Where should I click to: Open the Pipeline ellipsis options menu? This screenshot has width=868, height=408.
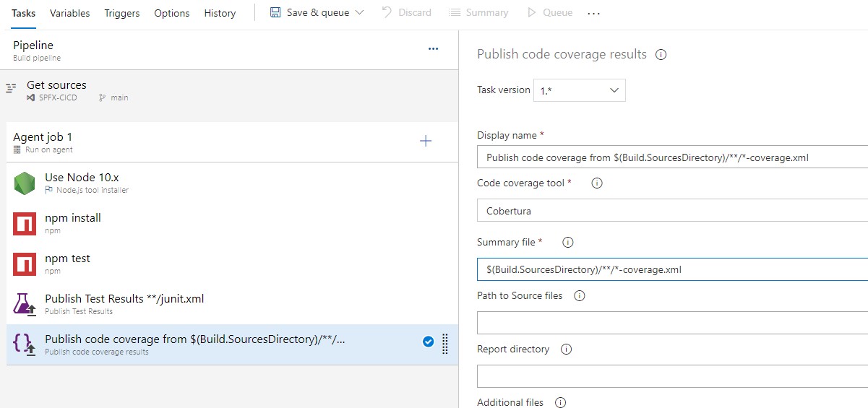(433, 49)
